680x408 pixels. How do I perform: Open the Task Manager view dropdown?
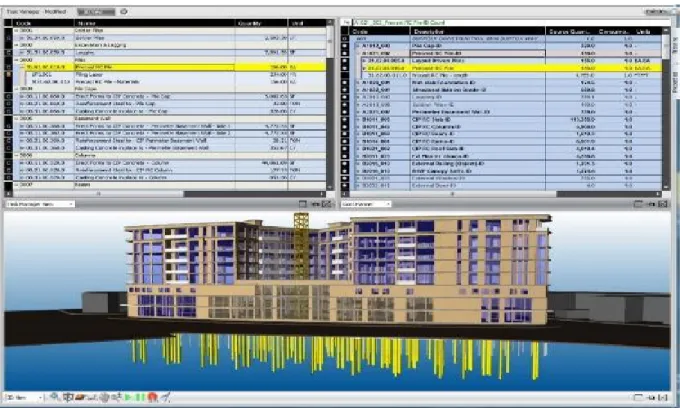[40, 204]
